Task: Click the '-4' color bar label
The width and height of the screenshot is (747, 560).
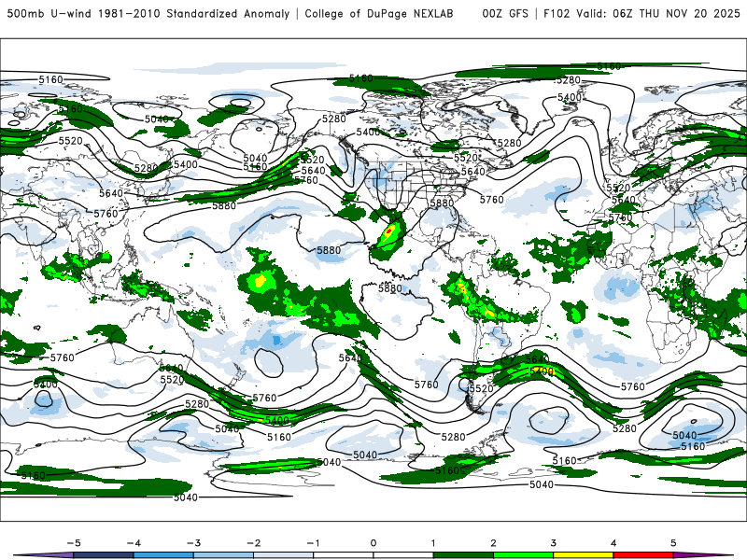Action: 134,543
